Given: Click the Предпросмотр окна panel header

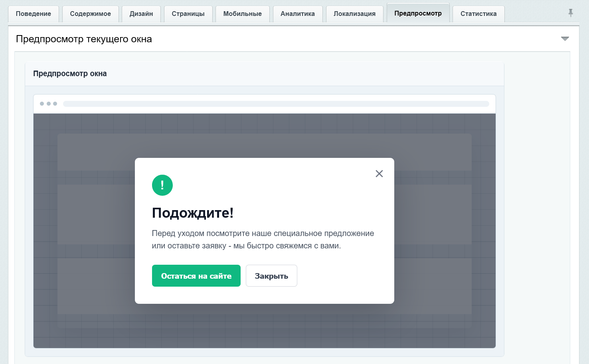Looking at the screenshot, I should tap(265, 74).
